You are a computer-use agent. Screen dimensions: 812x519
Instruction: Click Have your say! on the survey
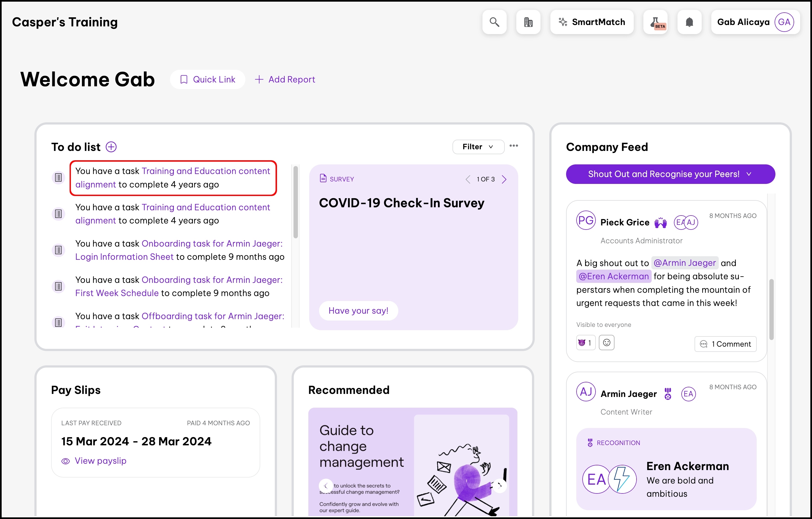[358, 311]
